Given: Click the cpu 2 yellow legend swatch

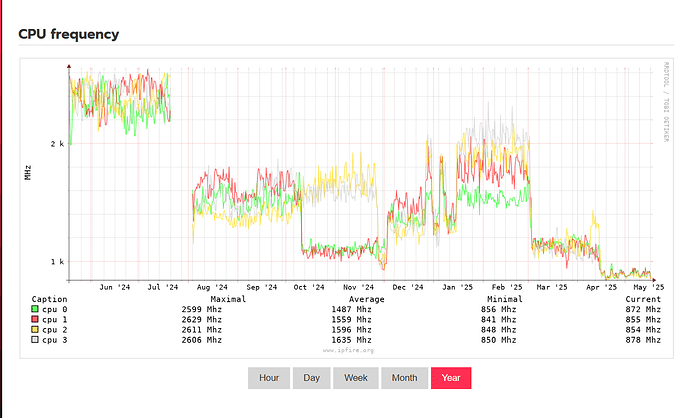Looking at the screenshot, I should click(x=35, y=330).
